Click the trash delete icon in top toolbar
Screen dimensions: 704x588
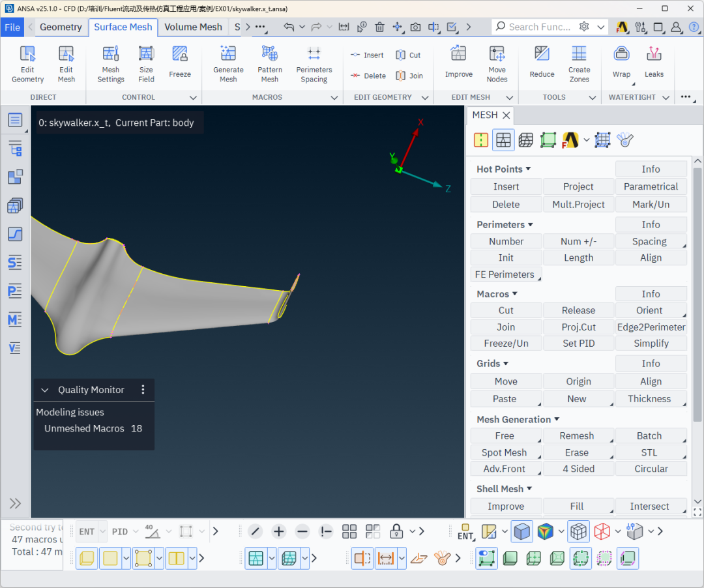380,27
